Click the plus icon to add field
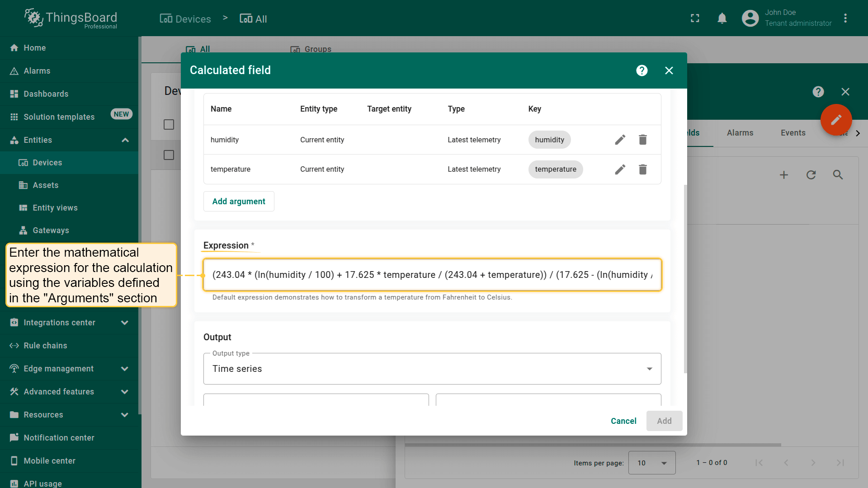 [784, 175]
